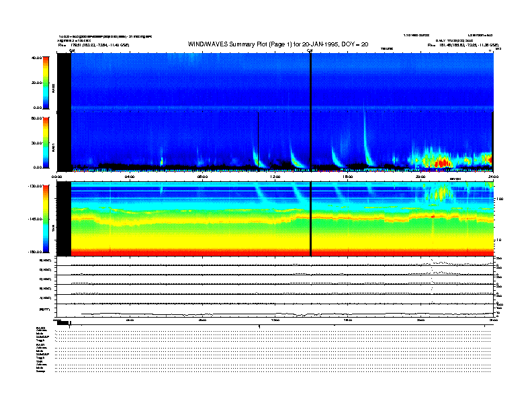Click the TNR color scale bar
This screenshot has width=532, height=411.
(46, 219)
